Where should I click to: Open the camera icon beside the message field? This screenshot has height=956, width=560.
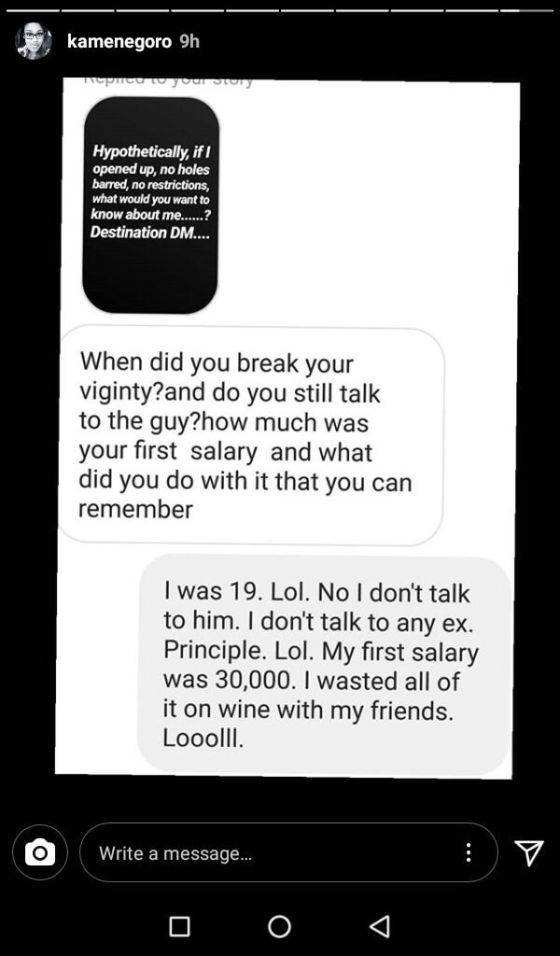39,851
